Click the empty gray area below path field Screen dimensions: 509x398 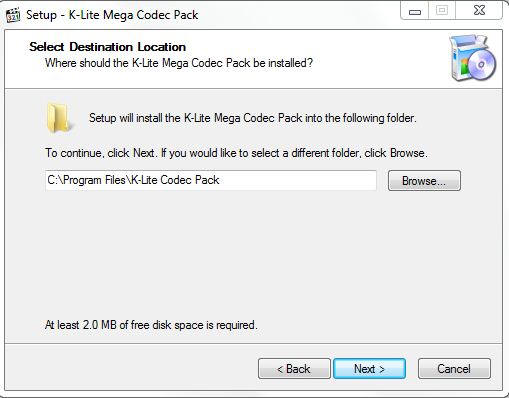[x=253, y=253]
